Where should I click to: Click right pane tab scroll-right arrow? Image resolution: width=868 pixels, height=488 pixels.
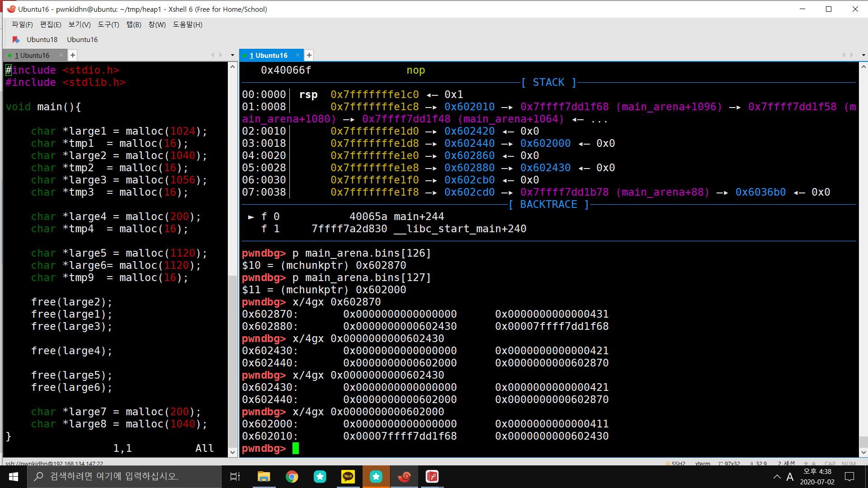tap(852, 55)
